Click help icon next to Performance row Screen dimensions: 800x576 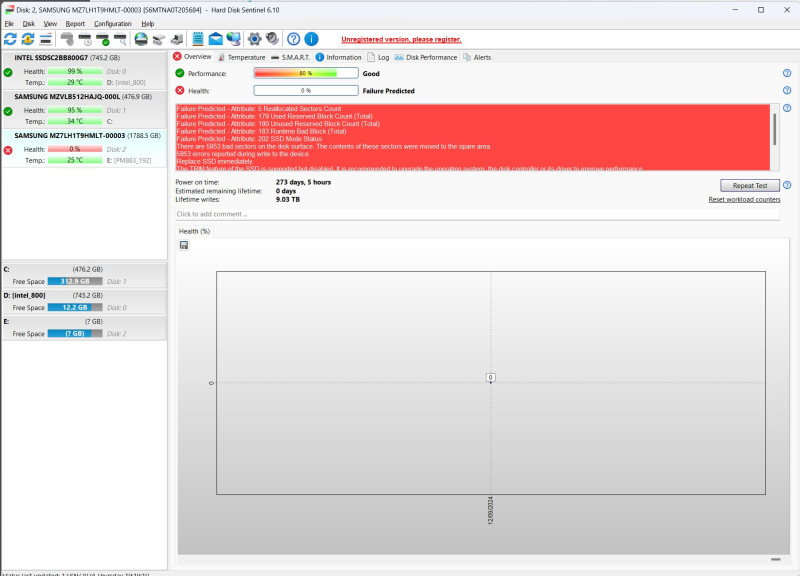[787, 73]
